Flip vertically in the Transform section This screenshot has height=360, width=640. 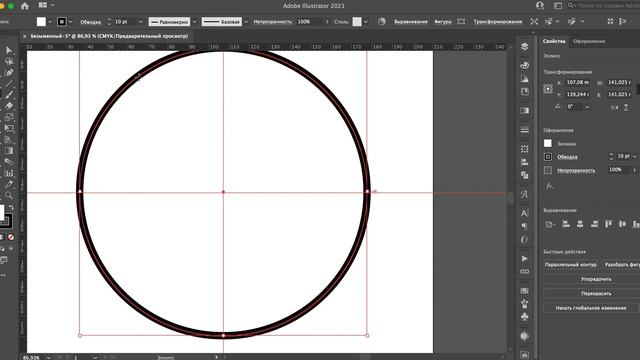[626, 107]
